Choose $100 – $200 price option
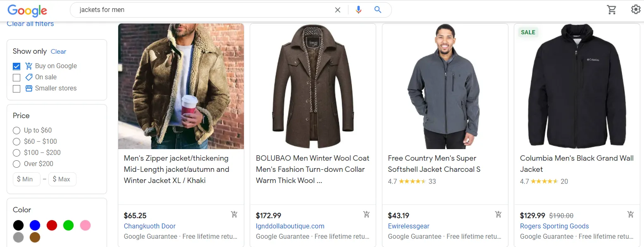Image resolution: width=644 pixels, height=247 pixels. click(17, 153)
